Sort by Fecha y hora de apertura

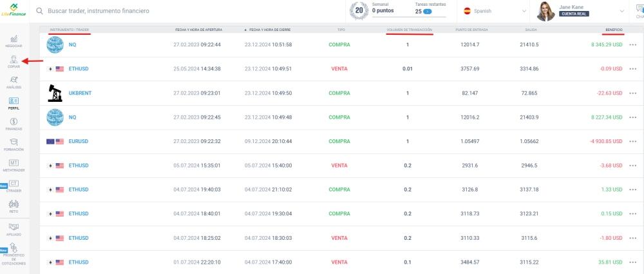[x=199, y=30]
